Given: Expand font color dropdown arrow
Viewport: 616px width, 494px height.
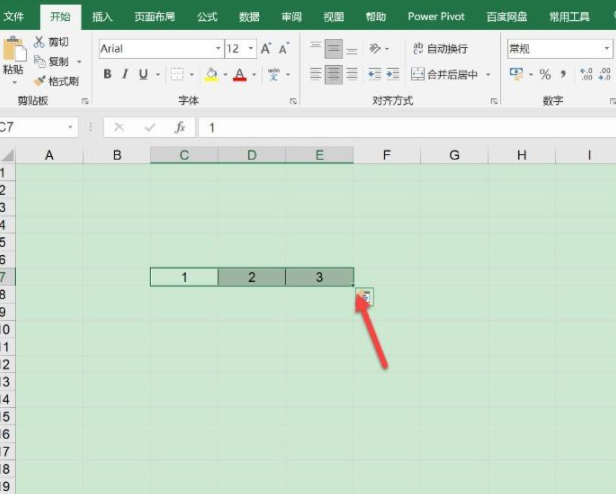Looking at the screenshot, I should 254,74.
